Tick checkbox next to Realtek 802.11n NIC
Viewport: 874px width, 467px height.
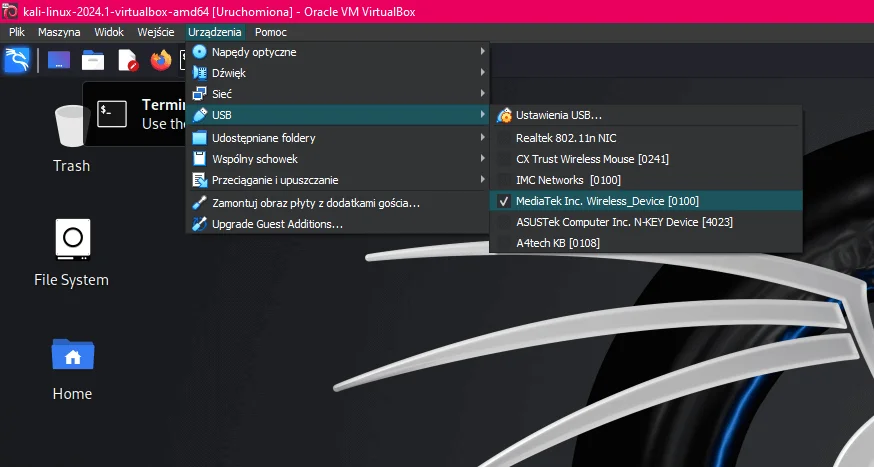[504, 138]
